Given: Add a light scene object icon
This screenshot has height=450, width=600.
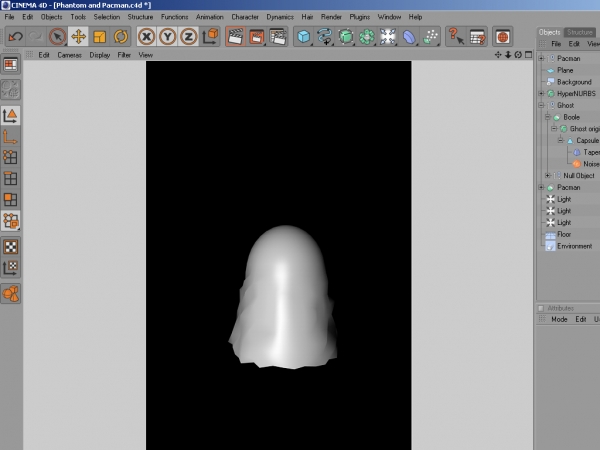Looking at the screenshot, I should 388,37.
